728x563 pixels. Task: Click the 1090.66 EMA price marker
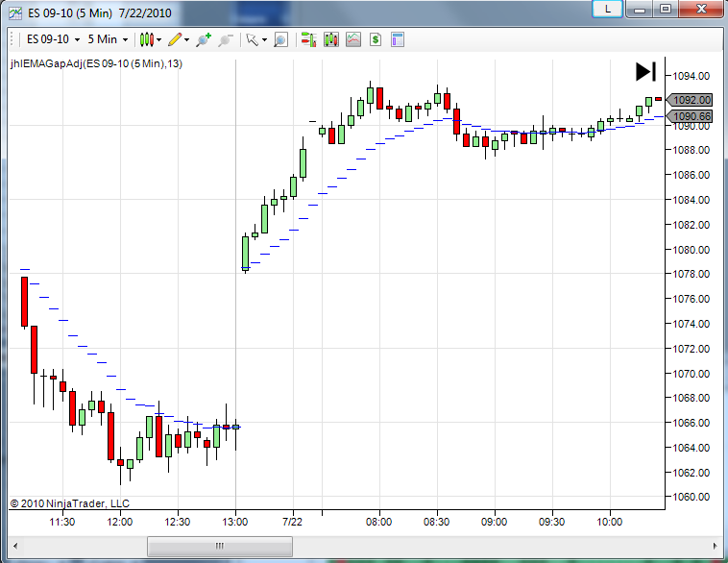pyautogui.click(x=689, y=116)
